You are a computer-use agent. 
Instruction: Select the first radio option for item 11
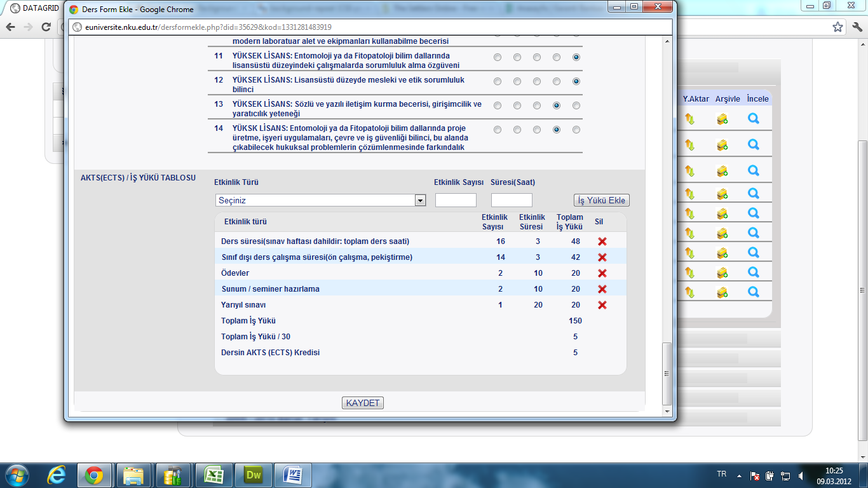(498, 57)
